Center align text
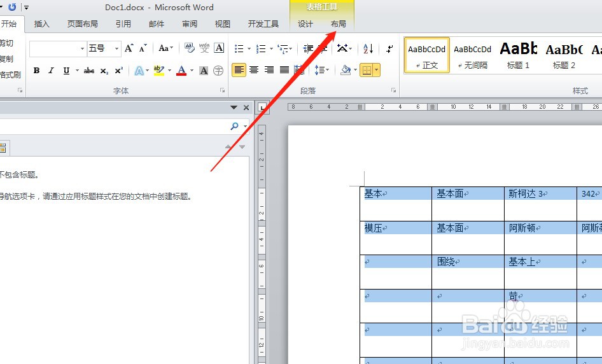The width and height of the screenshot is (602, 364). click(254, 70)
